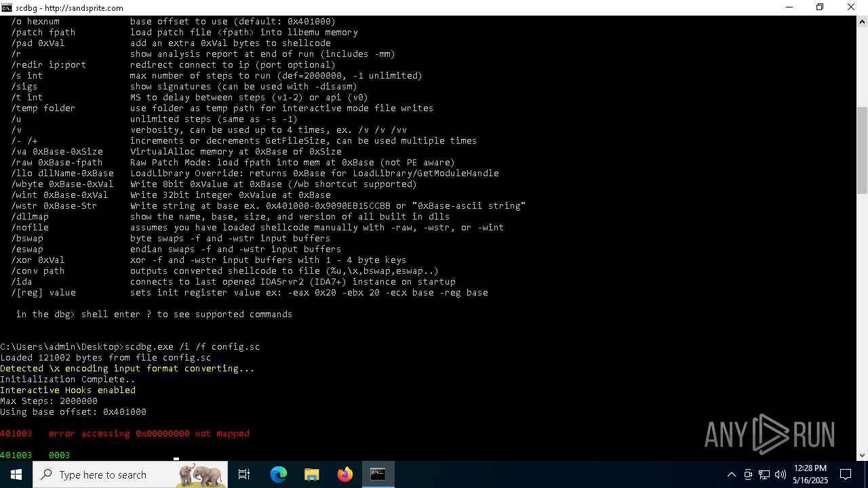Image resolution: width=868 pixels, height=488 pixels.
Task: Click the 'Loaded 121002 bytes' line
Action: (106, 358)
